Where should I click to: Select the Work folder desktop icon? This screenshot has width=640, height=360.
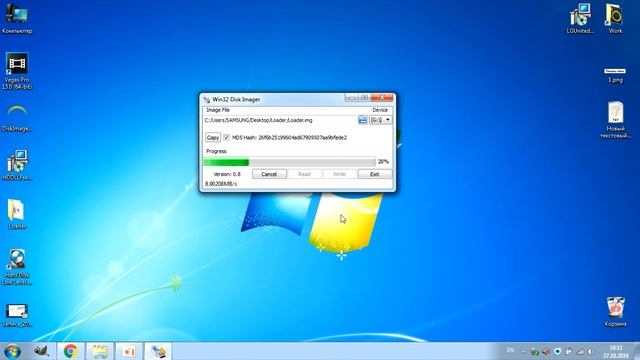pos(615,18)
